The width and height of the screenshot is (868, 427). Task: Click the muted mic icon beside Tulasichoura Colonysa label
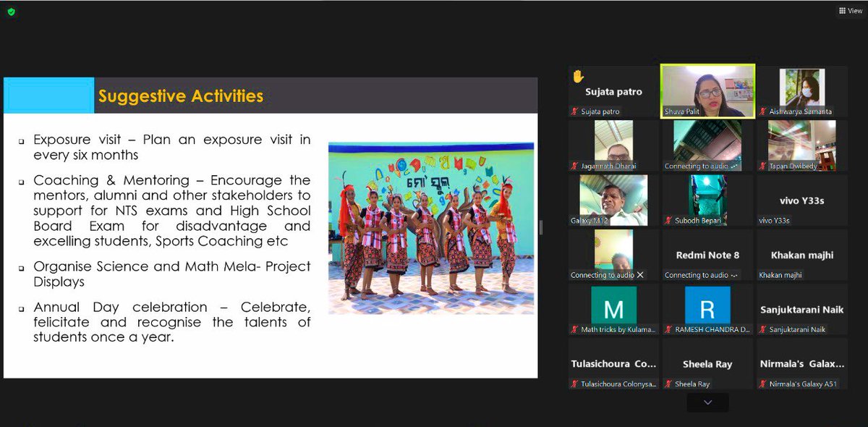[x=575, y=384]
